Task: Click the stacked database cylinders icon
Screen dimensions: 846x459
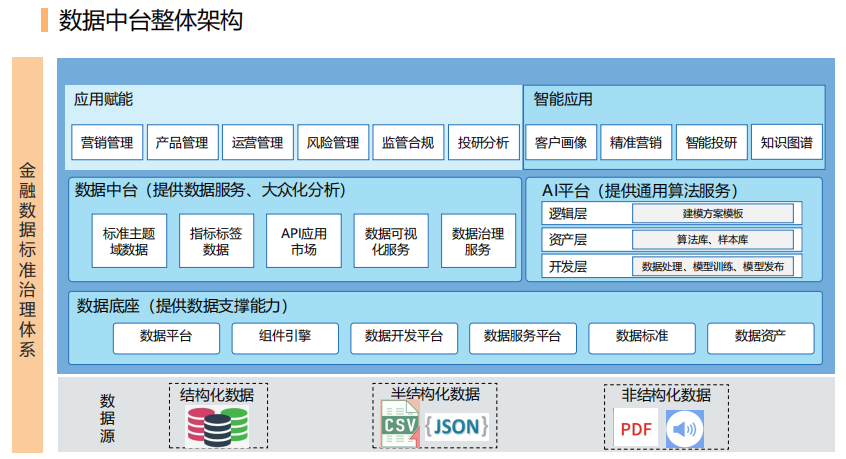Action: point(217,427)
